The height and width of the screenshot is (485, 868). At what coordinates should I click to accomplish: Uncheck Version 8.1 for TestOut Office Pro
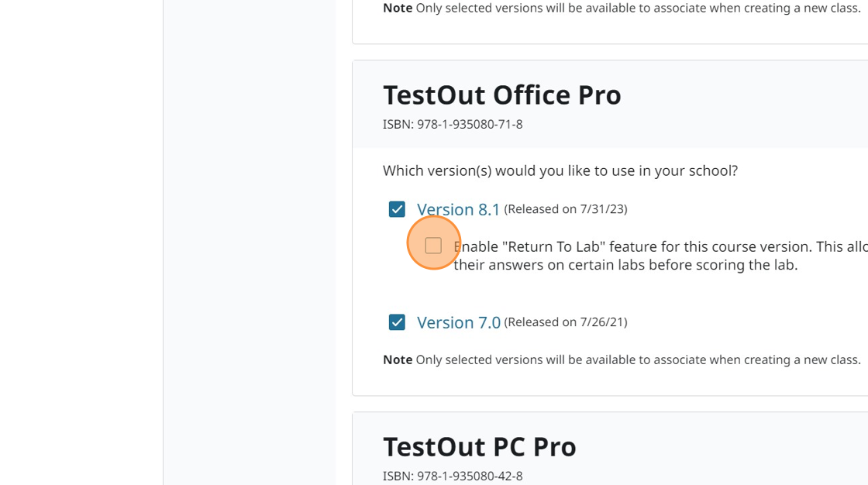click(397, 208)
